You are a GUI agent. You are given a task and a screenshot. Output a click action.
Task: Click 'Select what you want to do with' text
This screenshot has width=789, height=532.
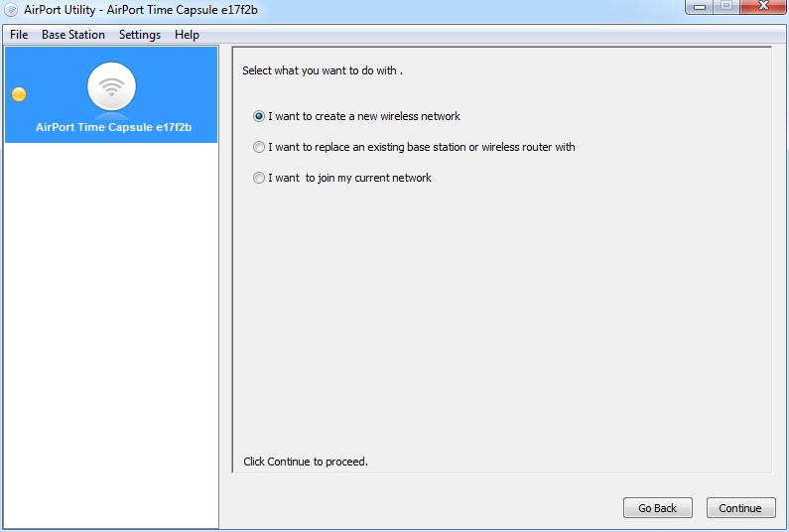click(323, 70)
